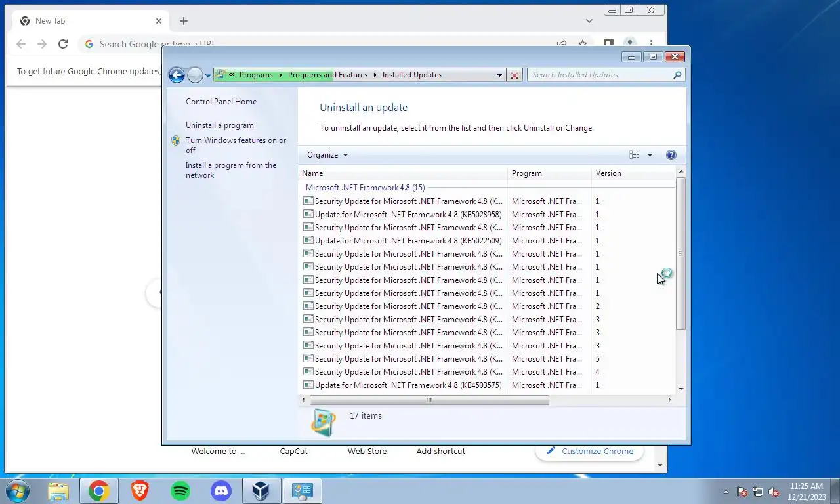Open the help question mark icon
Viewport: 840px width, 504px height.
point(671,155)
